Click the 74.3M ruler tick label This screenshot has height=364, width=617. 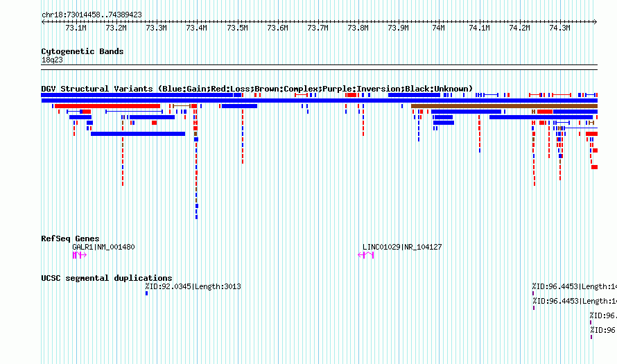(559, 28)
